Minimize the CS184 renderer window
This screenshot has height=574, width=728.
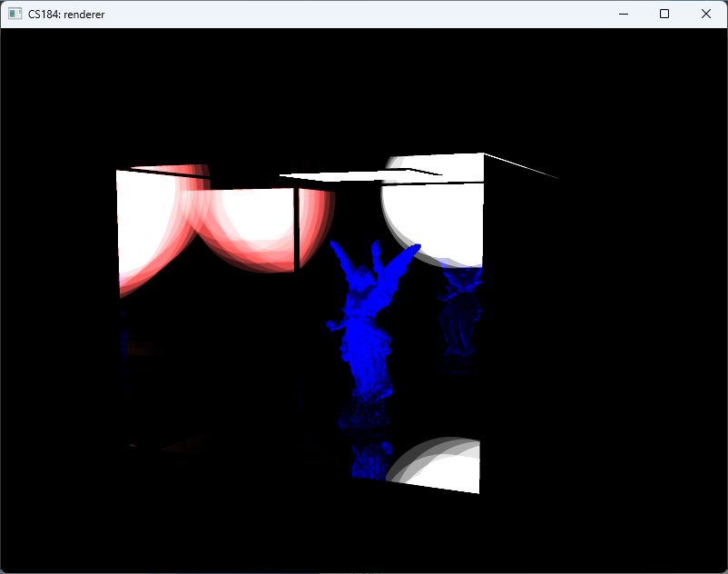[623, 14]
